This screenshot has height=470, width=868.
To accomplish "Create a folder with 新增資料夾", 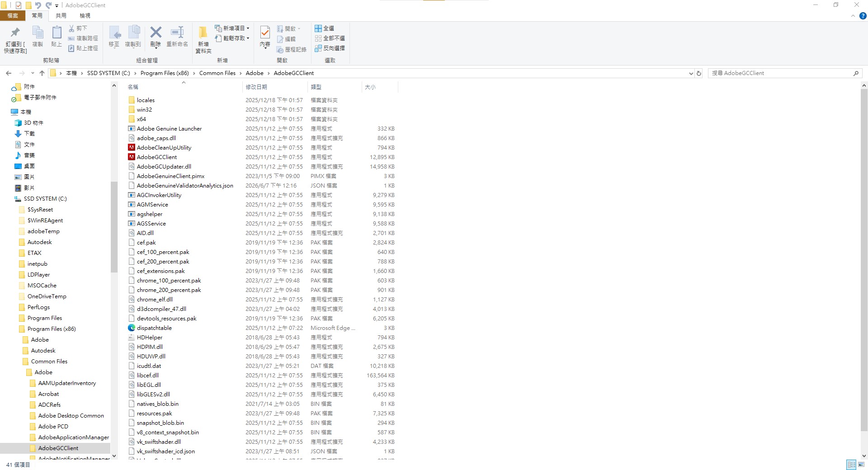I will [x=203, y=40].
